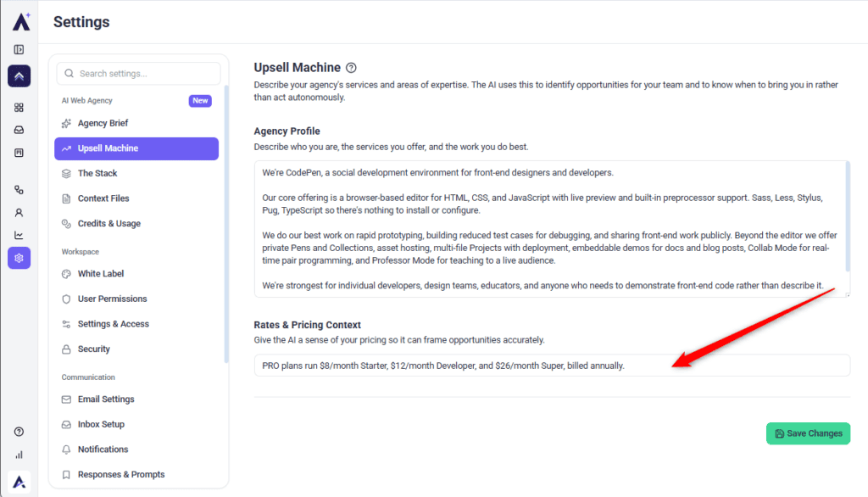This screenshot has height=497, width=868.
Task: Select Upsell Machine menu item
Action: 136,148
